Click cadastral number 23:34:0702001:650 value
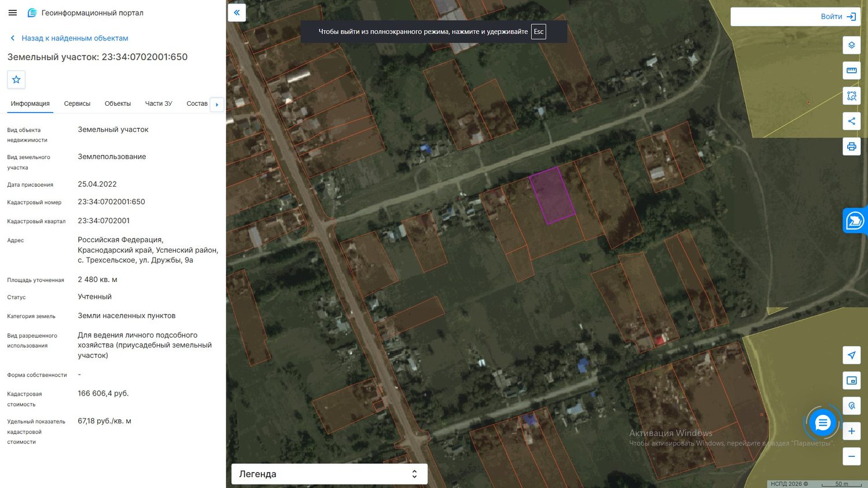 click(112, 202)
